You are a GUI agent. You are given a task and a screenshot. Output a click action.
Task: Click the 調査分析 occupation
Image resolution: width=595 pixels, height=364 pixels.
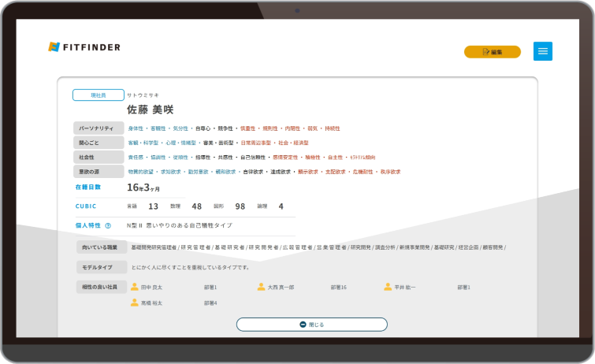pos(385,247)
